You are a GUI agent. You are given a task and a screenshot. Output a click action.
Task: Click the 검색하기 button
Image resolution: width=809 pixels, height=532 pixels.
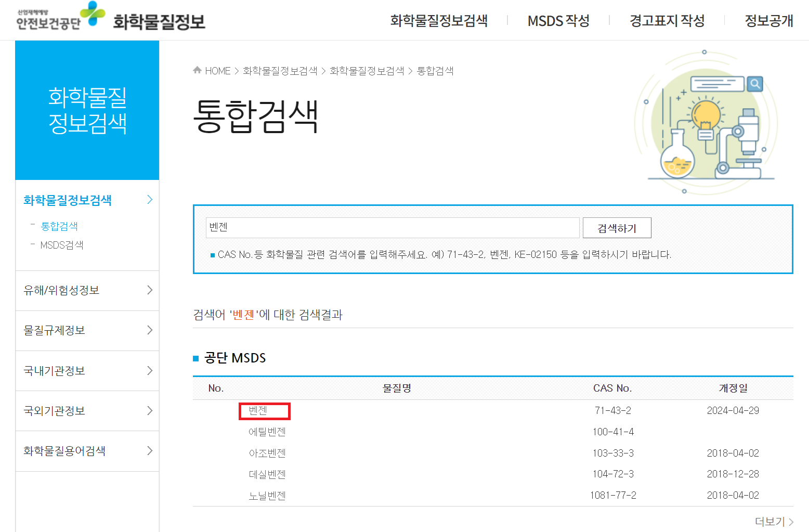coord(617,228)
